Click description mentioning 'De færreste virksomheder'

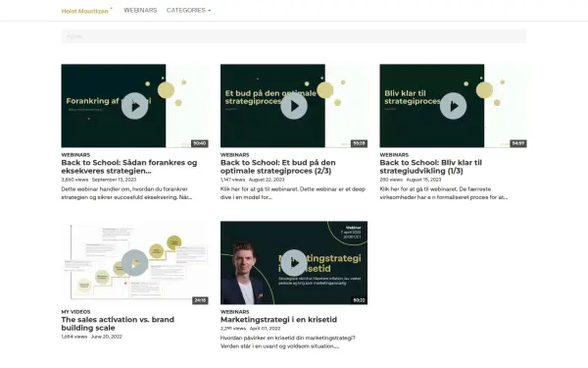[x=444, y=193]
